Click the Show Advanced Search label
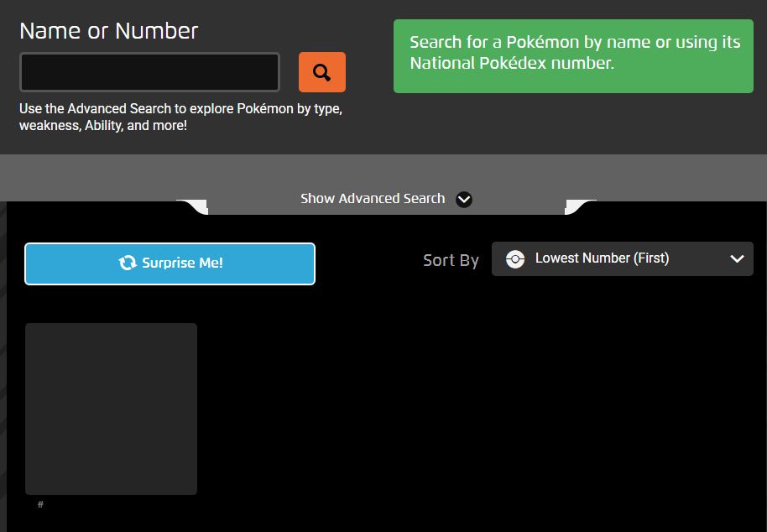This screenshot has height=532, width=767. point(373,199)
